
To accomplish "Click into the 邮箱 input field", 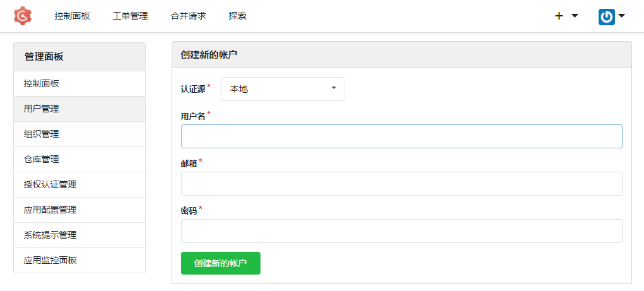I will [x=401, y=184].
